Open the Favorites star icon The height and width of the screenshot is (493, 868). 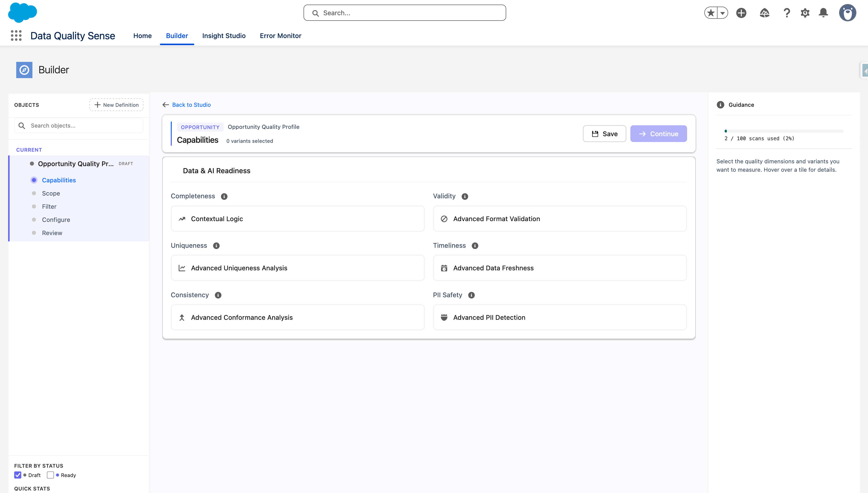[711, 13]
